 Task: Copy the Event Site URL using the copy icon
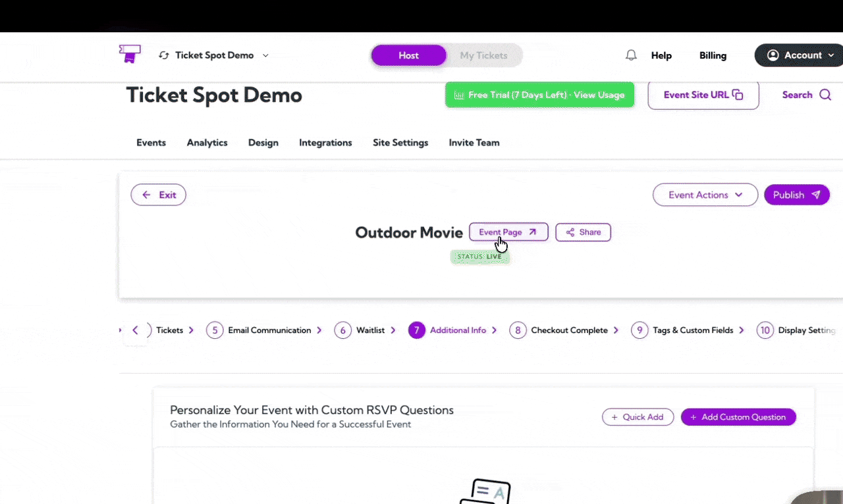coord(737,95)
